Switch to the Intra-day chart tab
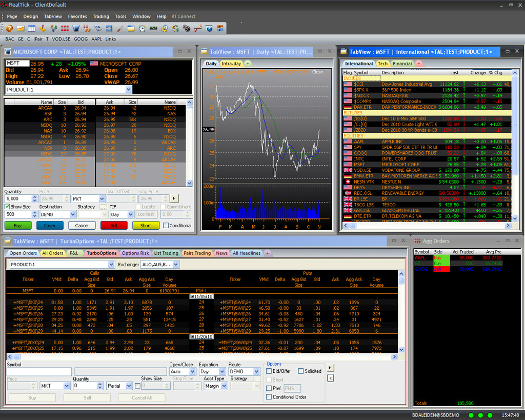This screenshot has height=420, width=525. 231,64
